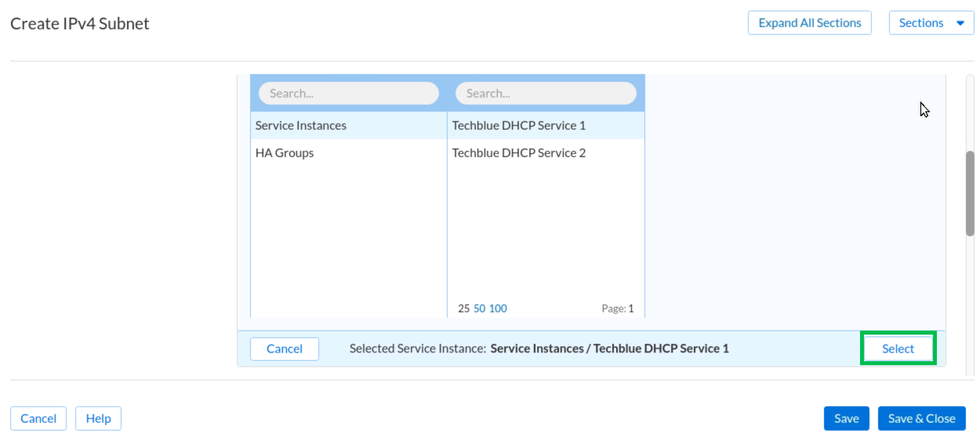Click the Page 1 indicator
This screenshot has width=980, height=438.
(617, 309)
